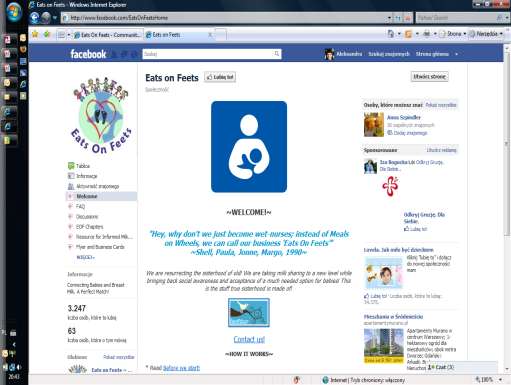The image size is (511, 385).
Task: Open the Favorites star icon
Action: coord(35,34)
